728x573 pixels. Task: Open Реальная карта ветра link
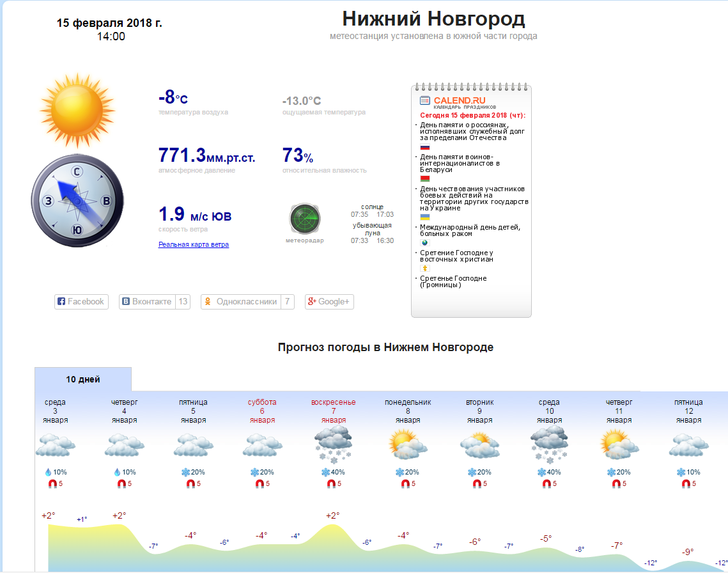point(193,244)
